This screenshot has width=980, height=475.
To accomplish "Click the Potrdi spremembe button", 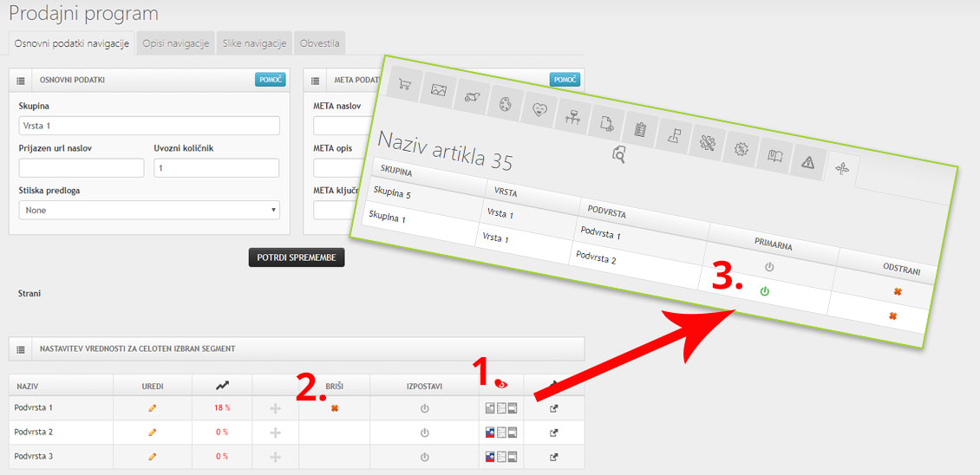I will click(x=297, y=257).
